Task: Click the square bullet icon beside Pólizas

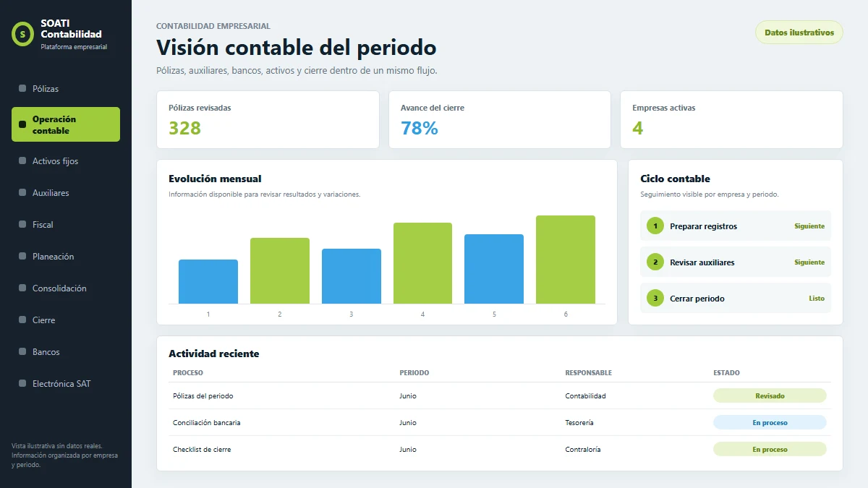Action: coord(22,88)
